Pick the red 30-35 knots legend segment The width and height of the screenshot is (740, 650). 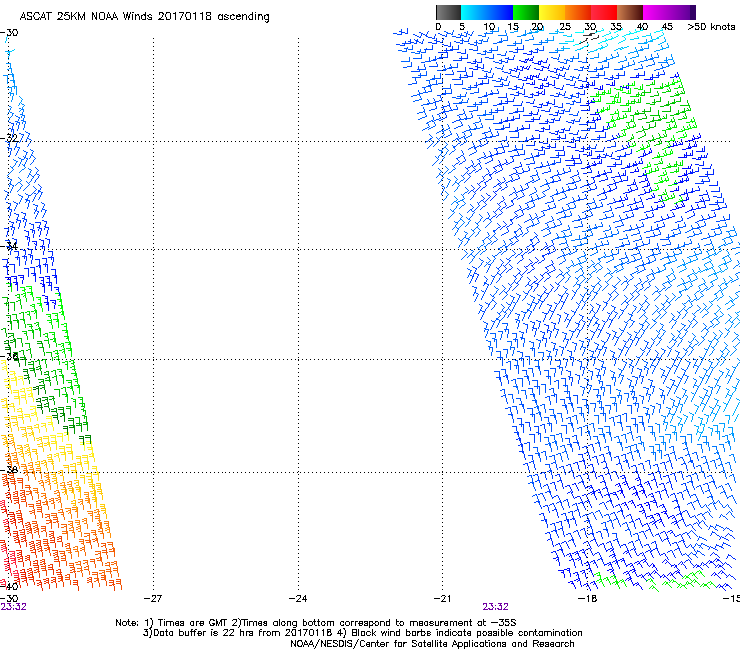[604, 12]
